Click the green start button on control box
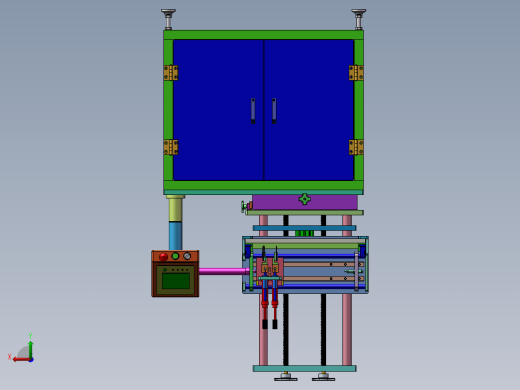This screenshot has width=520, height=390. [175, 256]
